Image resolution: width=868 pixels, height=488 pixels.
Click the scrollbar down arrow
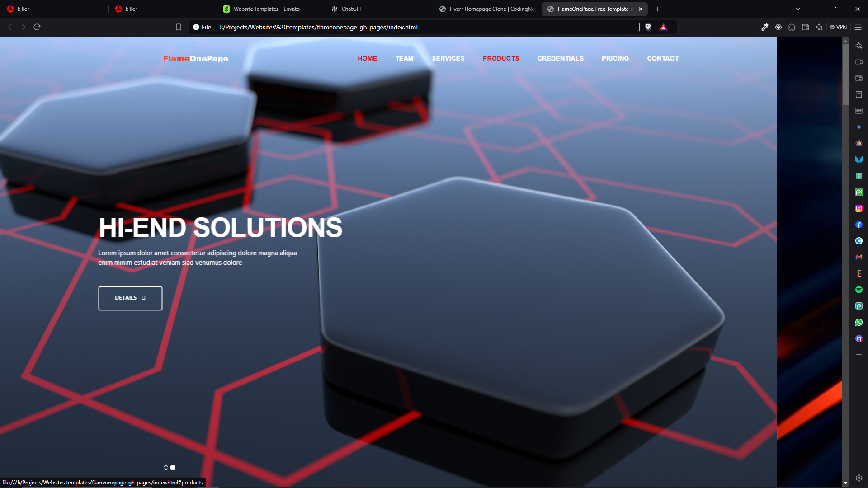click(845, 483)
